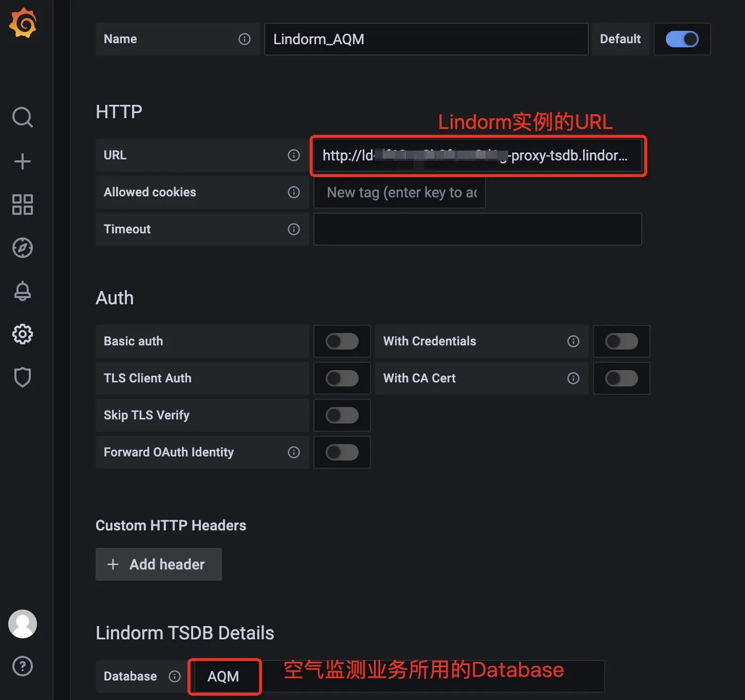Open the search dashboards icon
The height and width of the screenshot is (700, 745).
click(x=22, y=117)
